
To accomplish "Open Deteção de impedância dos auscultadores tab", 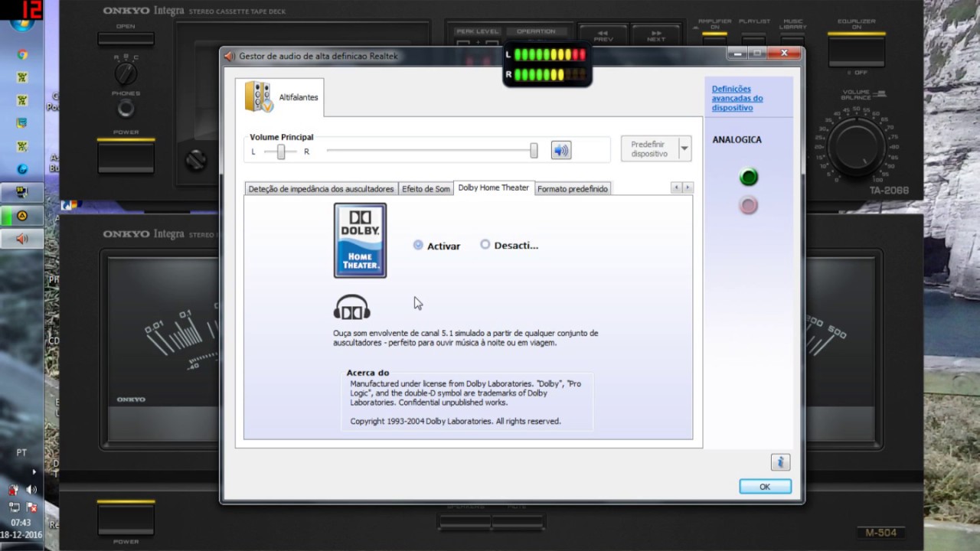I will (x=321, y=189).
